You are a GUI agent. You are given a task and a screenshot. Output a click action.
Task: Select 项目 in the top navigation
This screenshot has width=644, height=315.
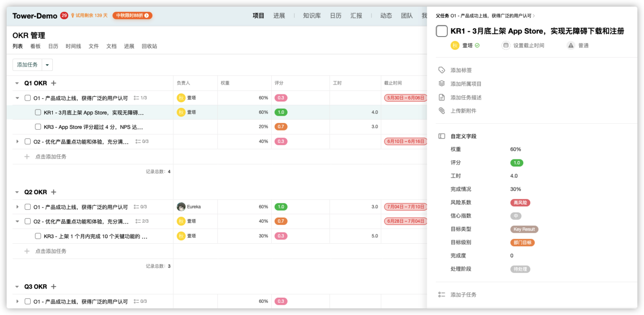258,16
